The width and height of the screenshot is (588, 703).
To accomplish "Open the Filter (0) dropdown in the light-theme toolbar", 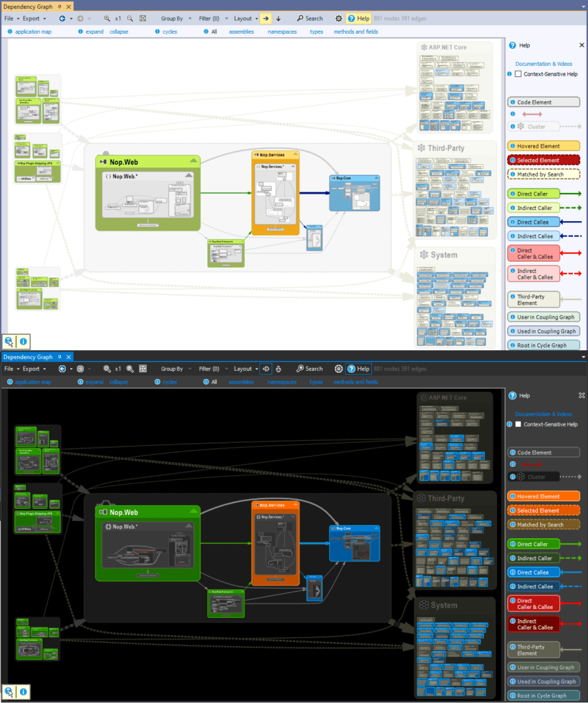I will [213, 19].
